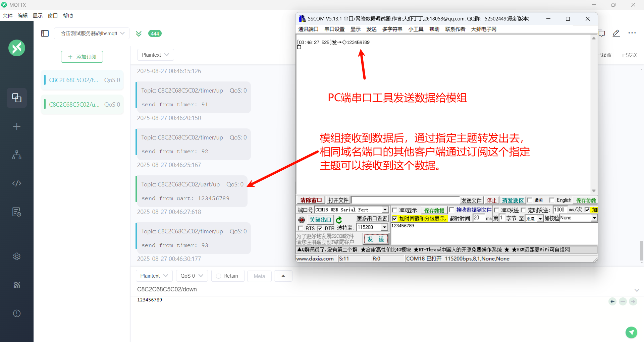Image resolution: width=644 pixels, height=342 pixels.
Task: Open the About info icon
Action: [17, 313]
